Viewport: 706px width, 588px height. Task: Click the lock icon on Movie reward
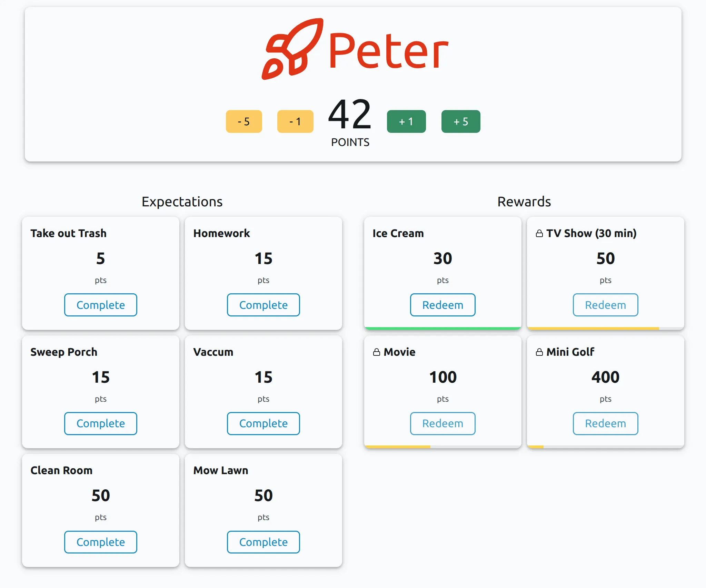coord(377,352)
